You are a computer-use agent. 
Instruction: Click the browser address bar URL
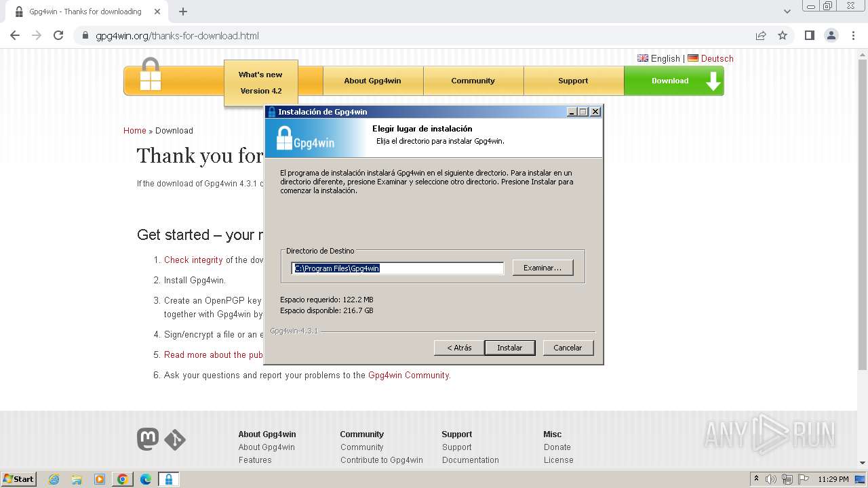178,36
